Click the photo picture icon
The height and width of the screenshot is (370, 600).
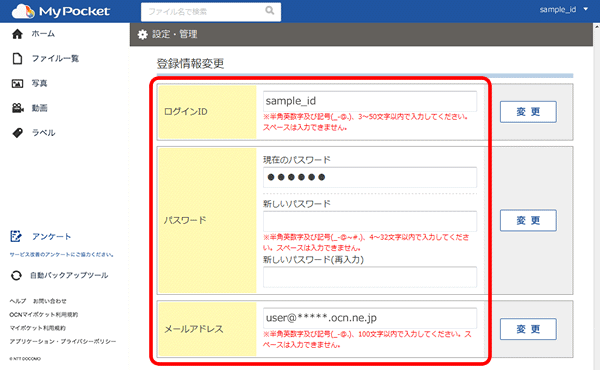(17, 83)
